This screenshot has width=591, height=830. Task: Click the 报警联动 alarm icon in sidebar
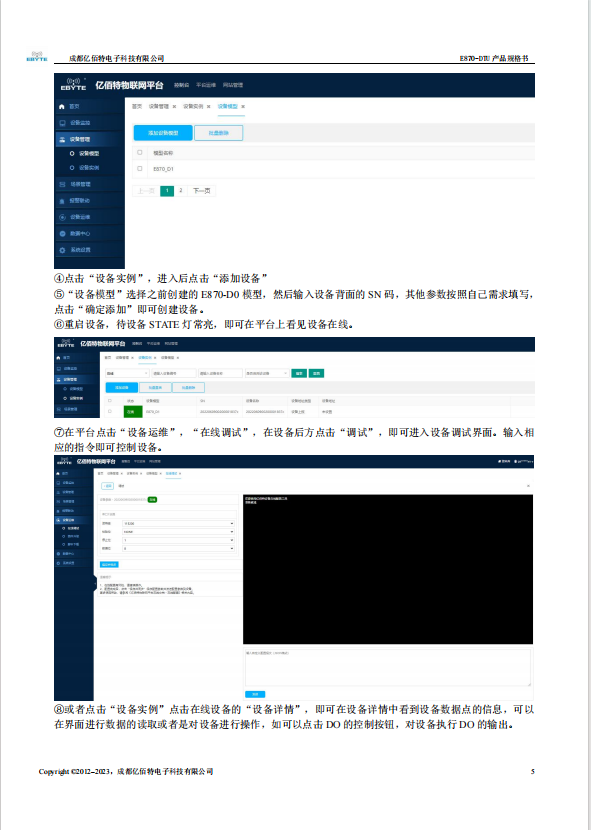[x=62, y=201]
